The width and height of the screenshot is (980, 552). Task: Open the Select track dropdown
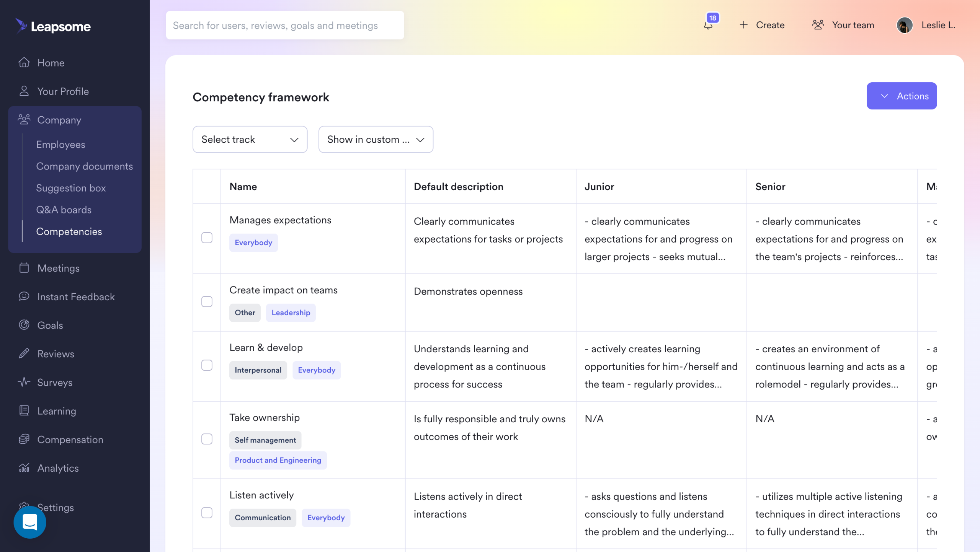(250, 139)
